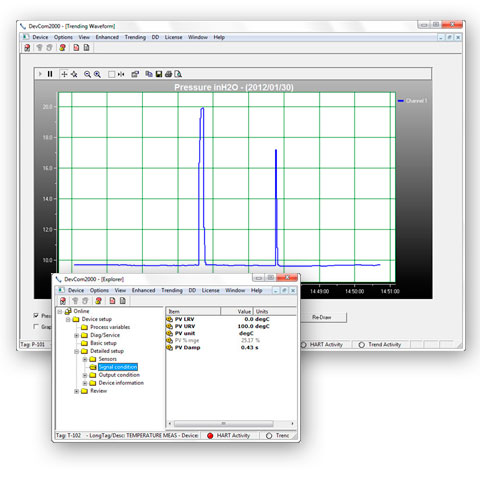The height and width of the screenshot is (480, 480).
Task: Click the 'Tag: T-102' status bar entry
Action: (x=68, y=435)
